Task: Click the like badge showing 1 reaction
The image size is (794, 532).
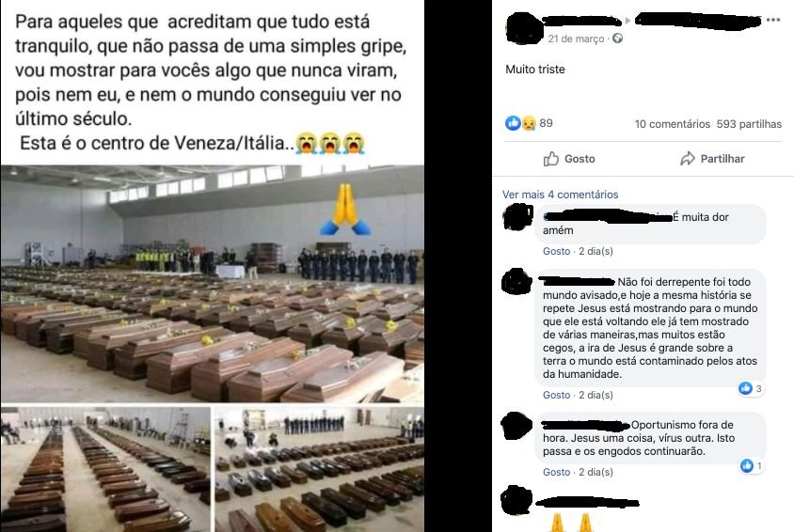Action: (752, 465)
